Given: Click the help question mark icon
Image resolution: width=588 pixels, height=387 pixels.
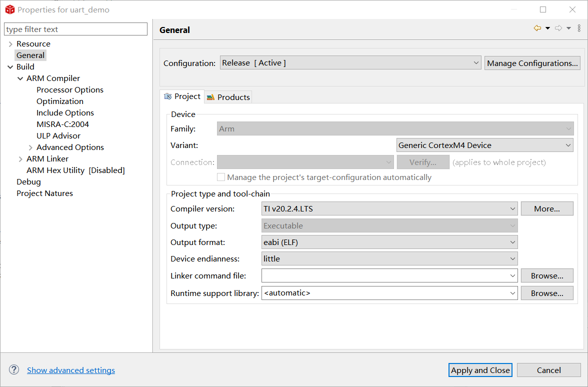Looking at the screenshot, I should [13, 369].
